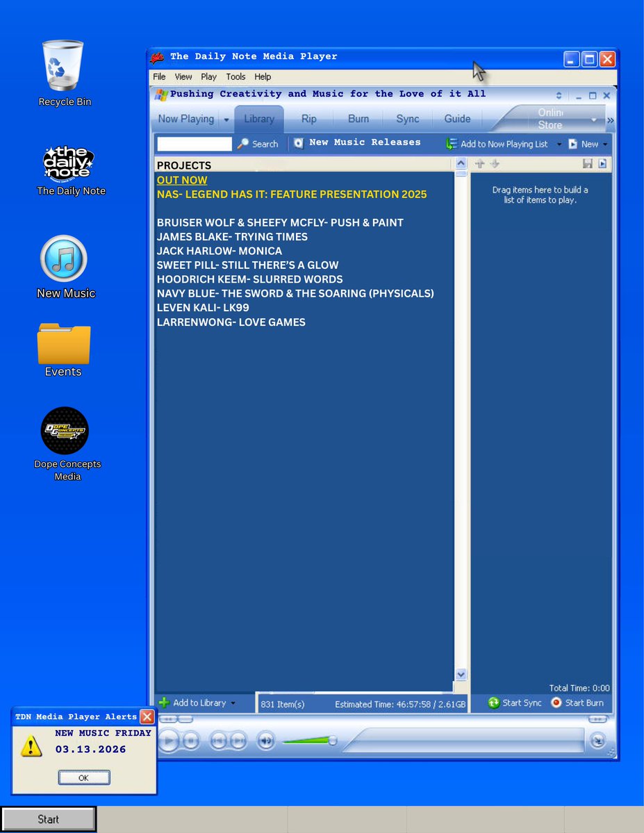The image size is (644, 833).
Task: Switch to the Now Playing tab
Action: tap(186, 119)
